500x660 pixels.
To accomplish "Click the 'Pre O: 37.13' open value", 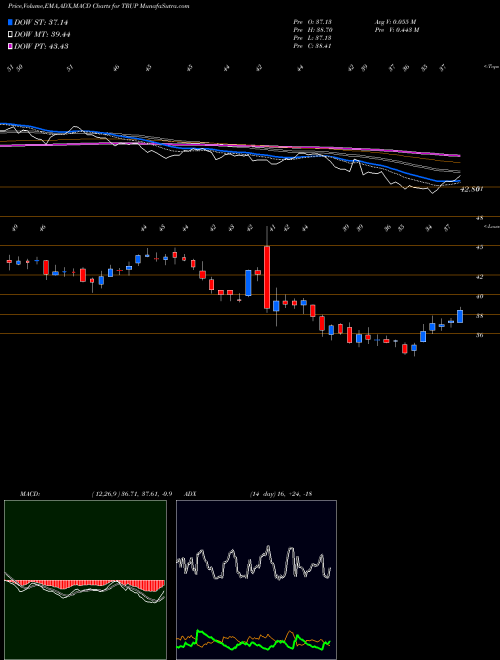I will pos(313,21).
